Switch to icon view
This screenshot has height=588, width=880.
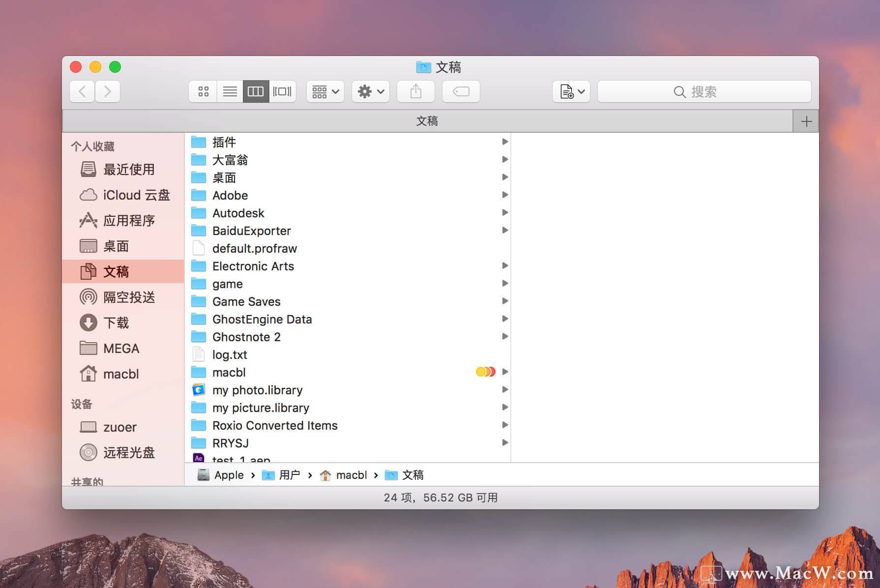point(203,91)
